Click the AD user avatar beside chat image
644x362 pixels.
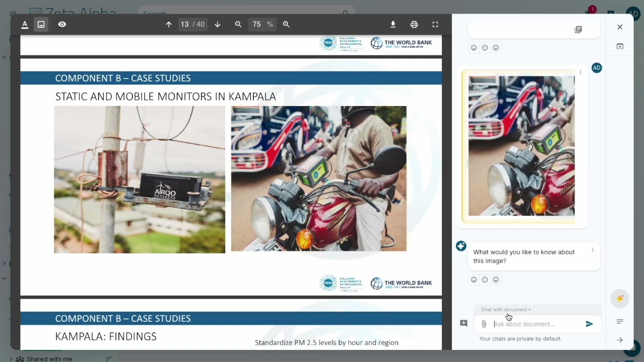point(597,68)
